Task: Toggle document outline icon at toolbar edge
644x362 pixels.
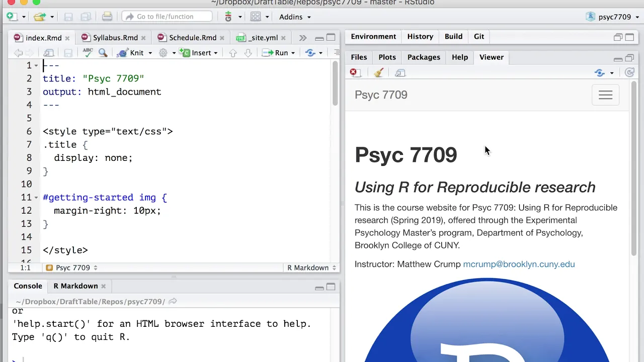Action: pyautogui.click(x=337, y=53)
